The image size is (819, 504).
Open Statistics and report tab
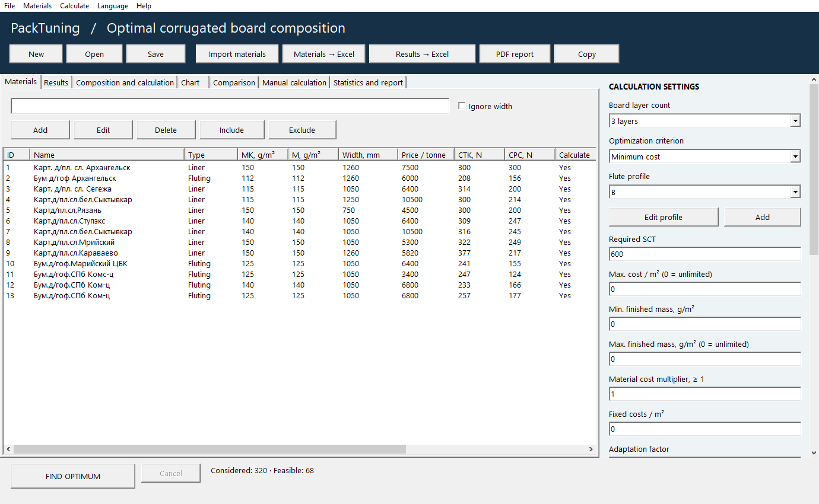[368, 82]
